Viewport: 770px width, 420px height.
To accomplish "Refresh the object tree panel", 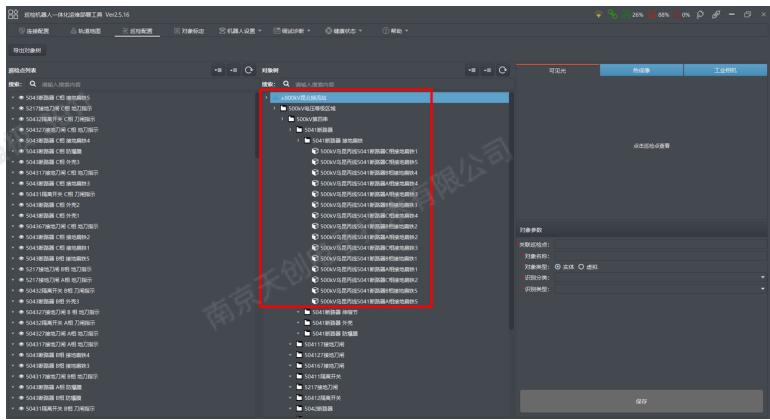I will click(503, 70).
